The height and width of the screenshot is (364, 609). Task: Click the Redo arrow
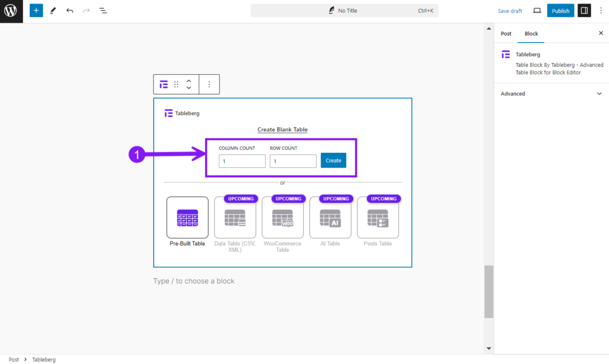[x=86, y=11]
